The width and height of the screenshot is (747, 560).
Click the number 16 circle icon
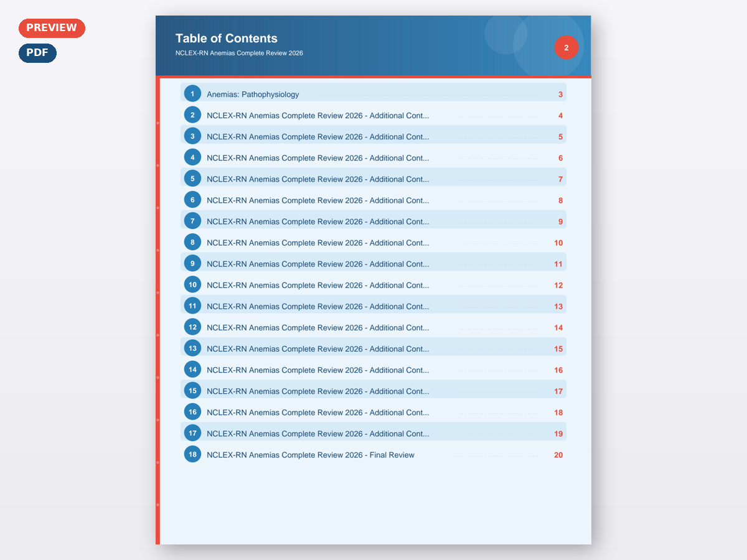tap(192, 412)
